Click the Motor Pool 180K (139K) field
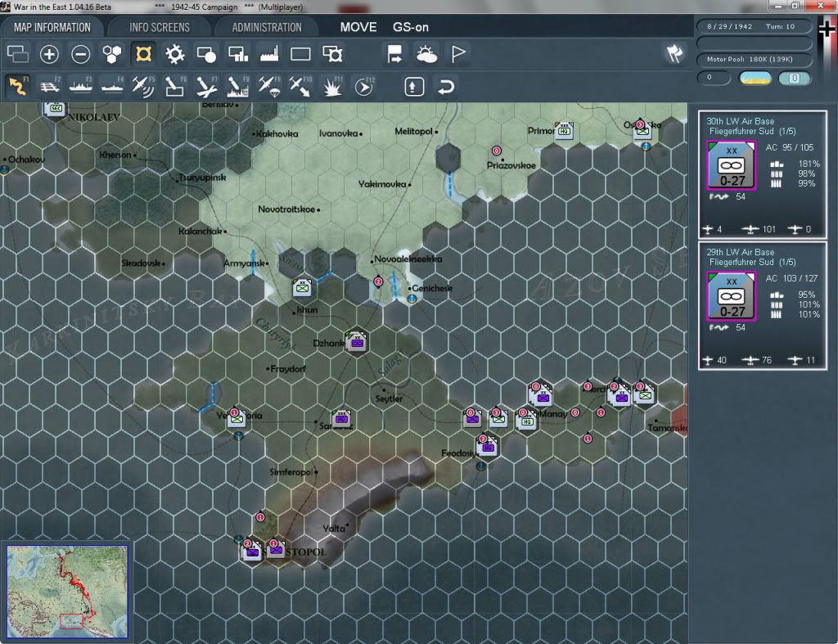 pos(754,59)
